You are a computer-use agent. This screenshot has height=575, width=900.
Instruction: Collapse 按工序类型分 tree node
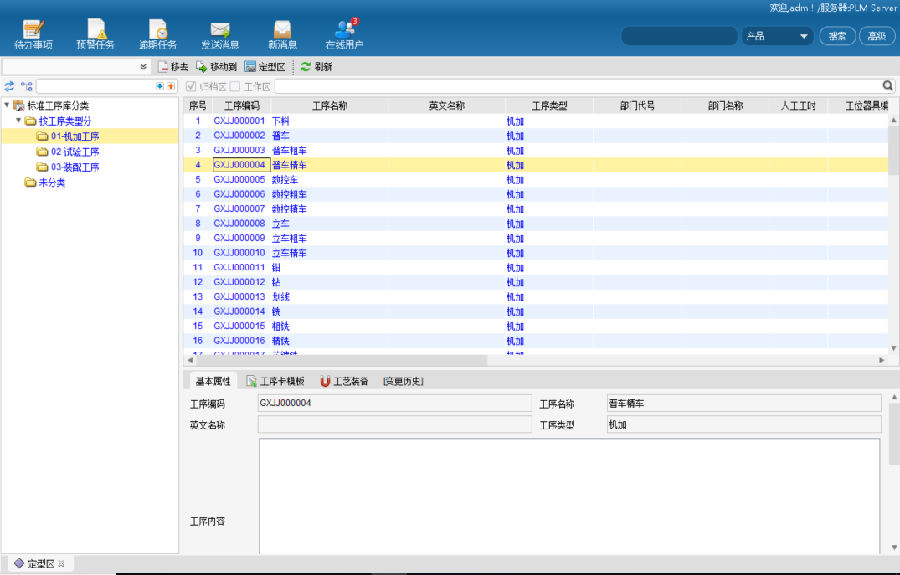coord(19,121)
